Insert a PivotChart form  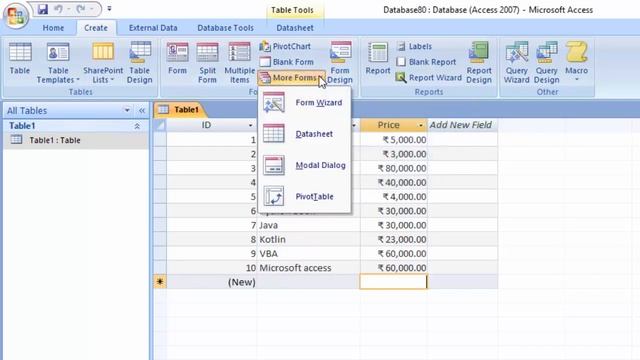[285, 47]
